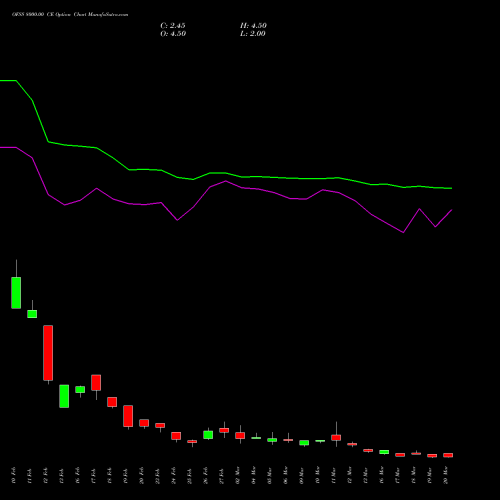The image size is (500, 500).
Task: Click the '12 Feb' date axis label
Action: click(46, 476)
